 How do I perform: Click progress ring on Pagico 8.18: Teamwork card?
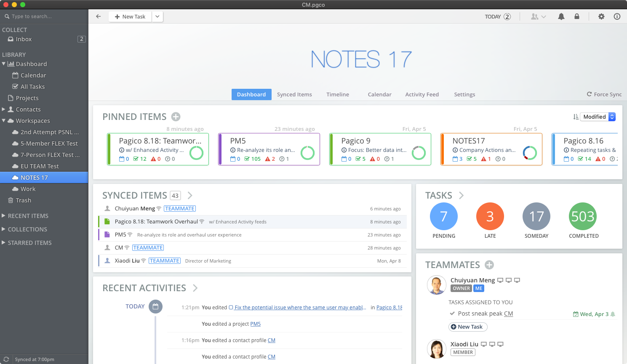[196, 153]
